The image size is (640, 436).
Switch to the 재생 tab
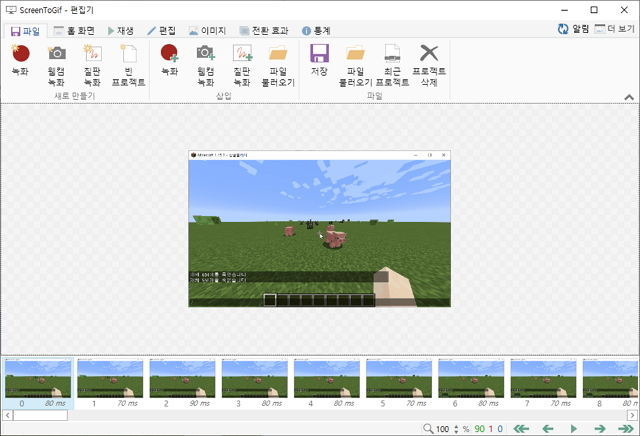coord(121,31)
